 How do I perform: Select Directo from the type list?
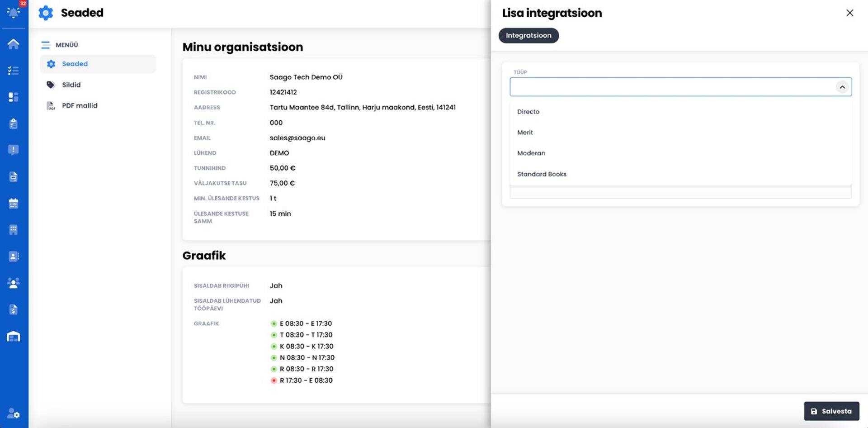[528, 112]
